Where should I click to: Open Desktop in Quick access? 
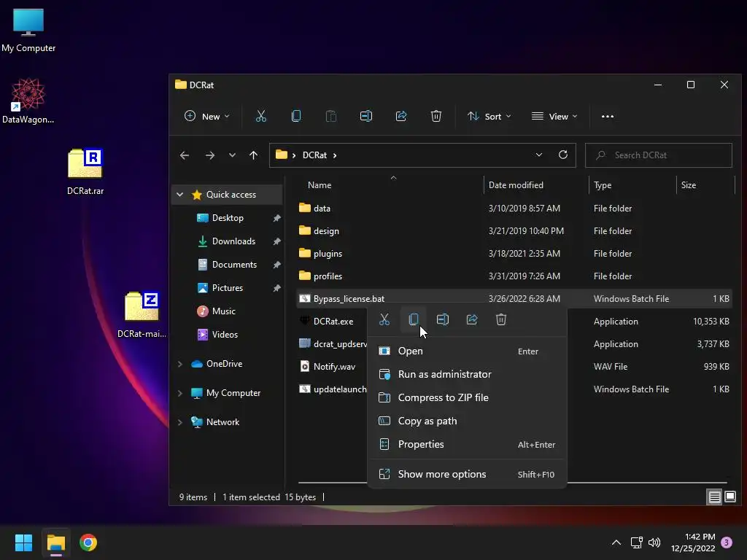[x=228, y=217]
